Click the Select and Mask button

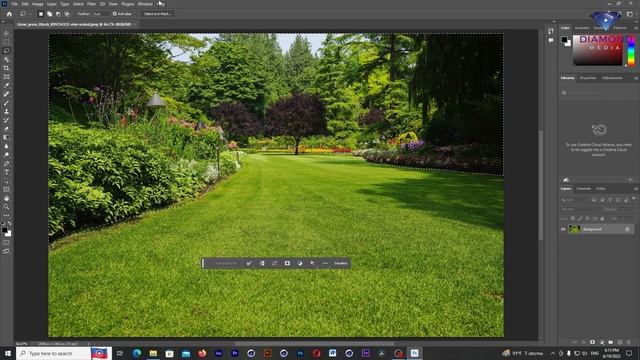coord(157,14)
